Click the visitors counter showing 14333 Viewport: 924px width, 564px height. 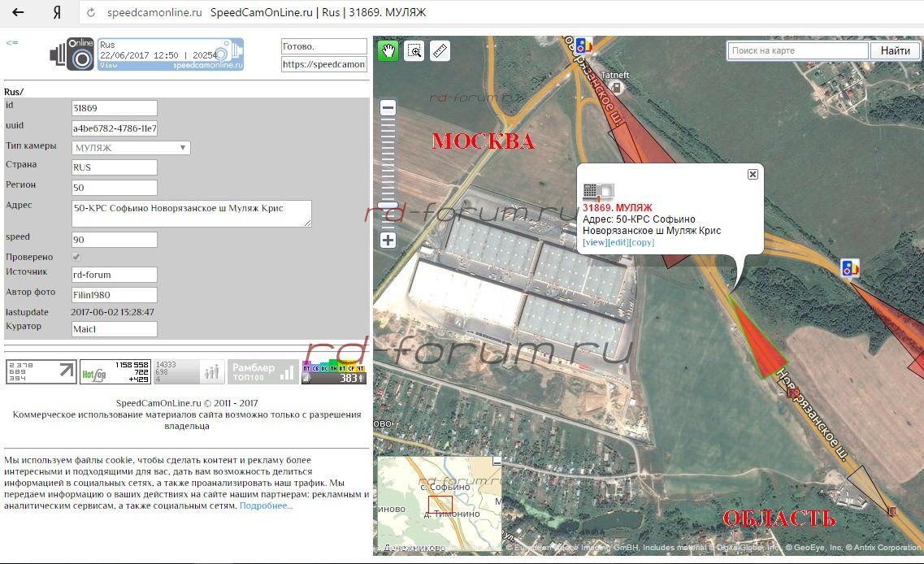click(x=189, y=372)
